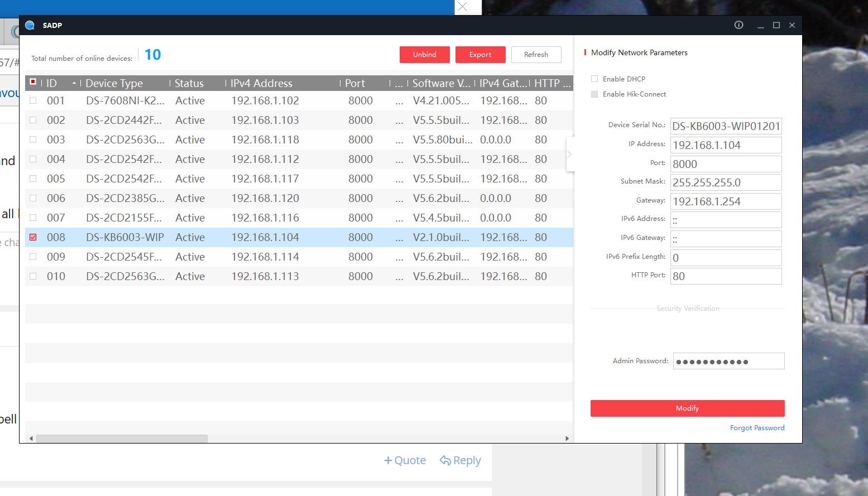Collapse the Modify Network Parameters side panel

pyautogui.click(x=569, y=155)
